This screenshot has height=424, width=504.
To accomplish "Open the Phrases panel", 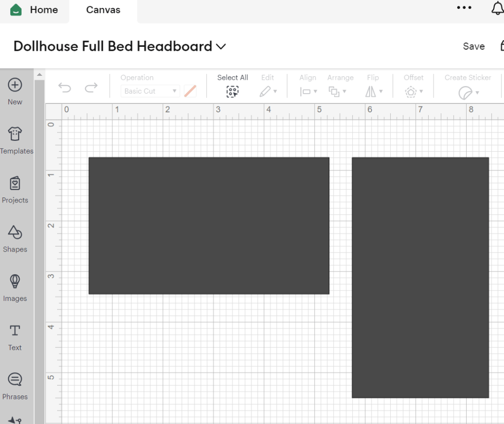I will 15,380.
